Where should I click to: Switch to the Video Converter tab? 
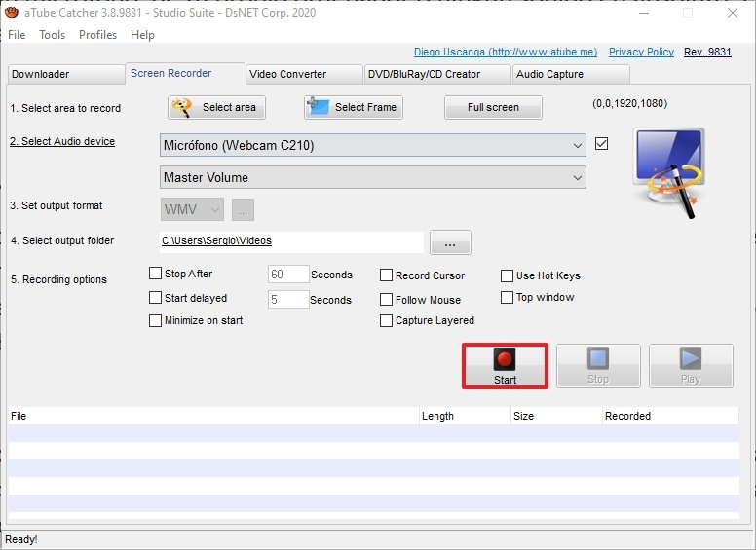click(304, 75)
